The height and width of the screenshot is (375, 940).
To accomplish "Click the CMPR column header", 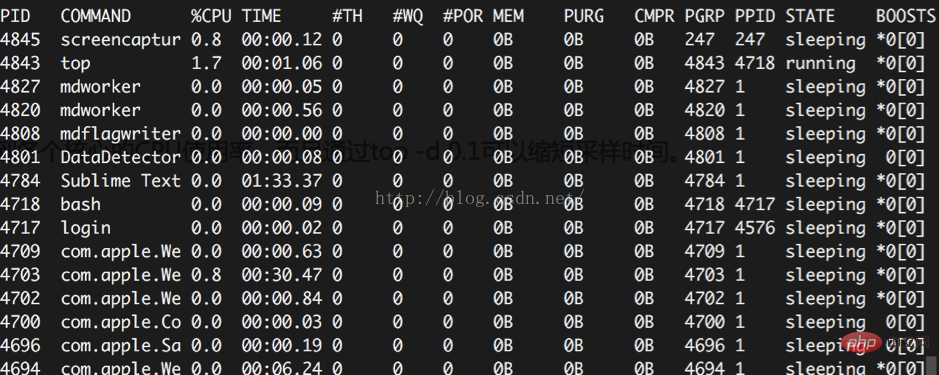I will 654,16.
